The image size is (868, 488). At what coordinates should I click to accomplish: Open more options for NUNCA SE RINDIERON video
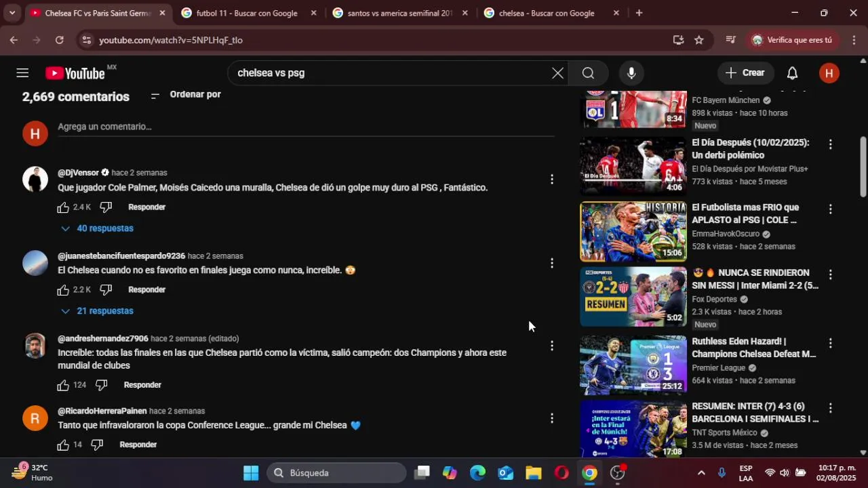click(830, 274)
